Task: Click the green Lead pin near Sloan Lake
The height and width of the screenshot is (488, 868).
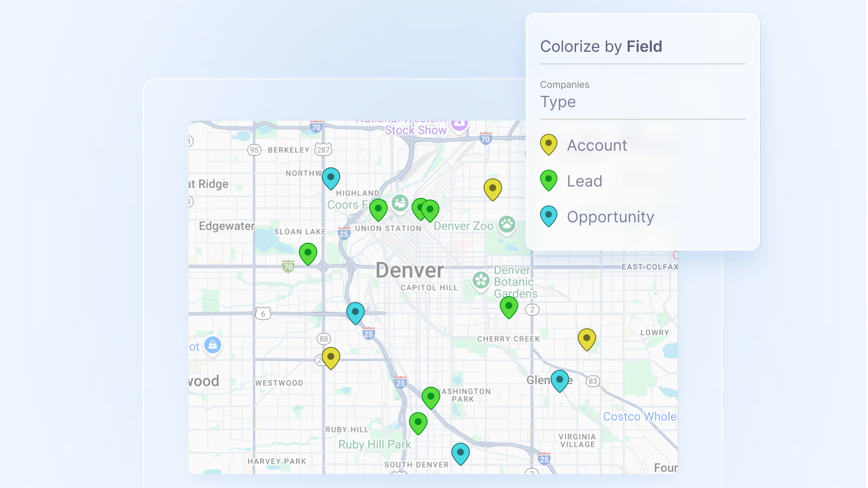Action: [x=308, y=252]
